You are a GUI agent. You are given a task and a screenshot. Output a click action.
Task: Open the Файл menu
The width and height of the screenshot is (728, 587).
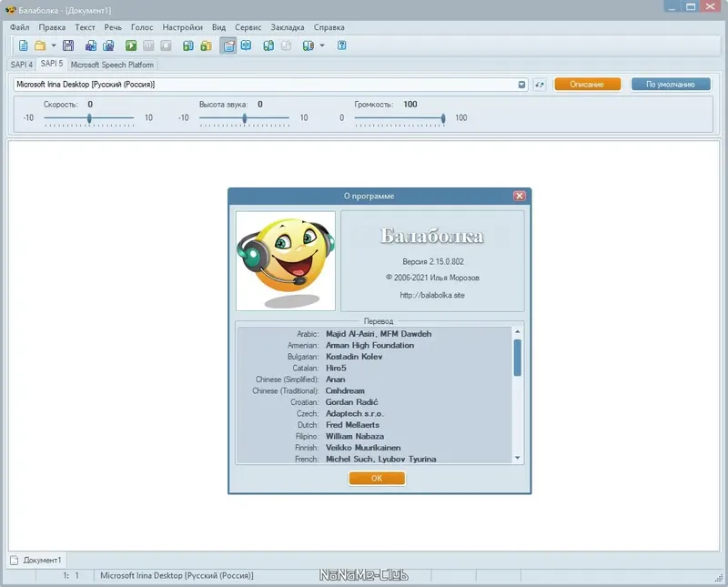coord(19,27)
